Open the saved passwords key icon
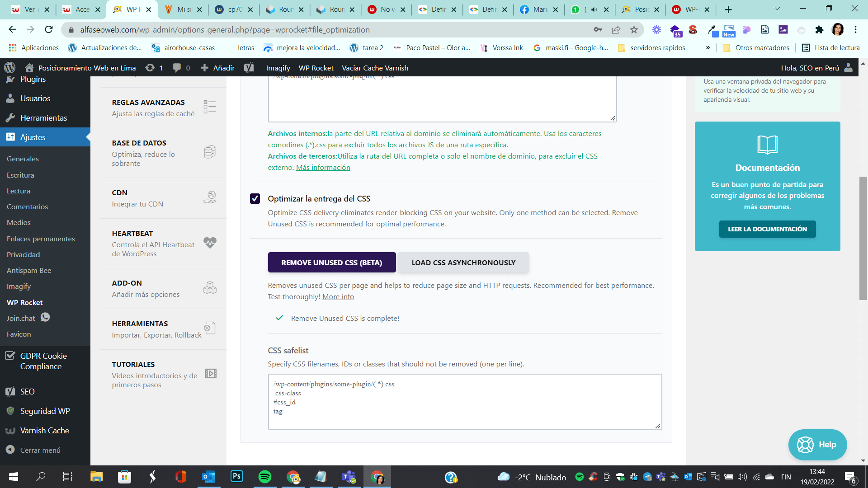Viewport: 868px width, 488px height. (x=598, y=30)
